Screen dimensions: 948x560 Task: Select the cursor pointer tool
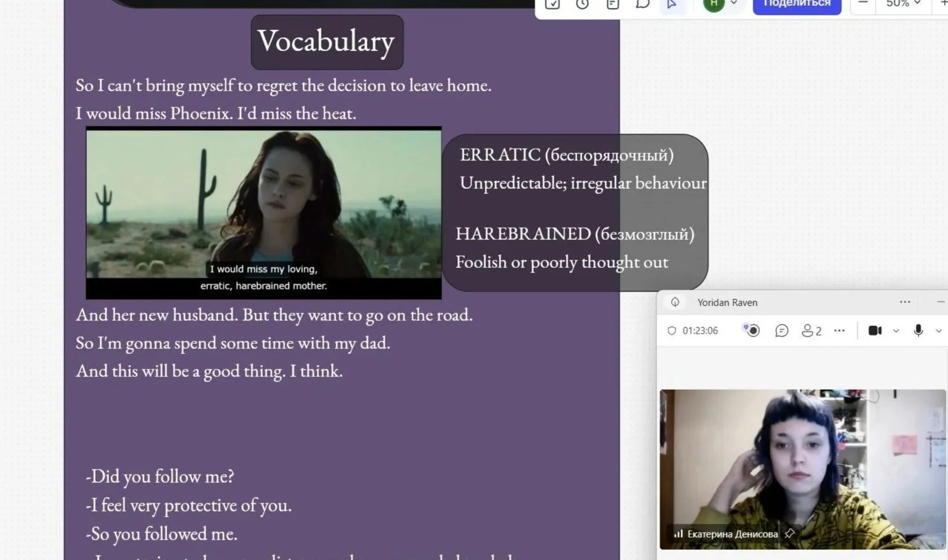[672, 4]
